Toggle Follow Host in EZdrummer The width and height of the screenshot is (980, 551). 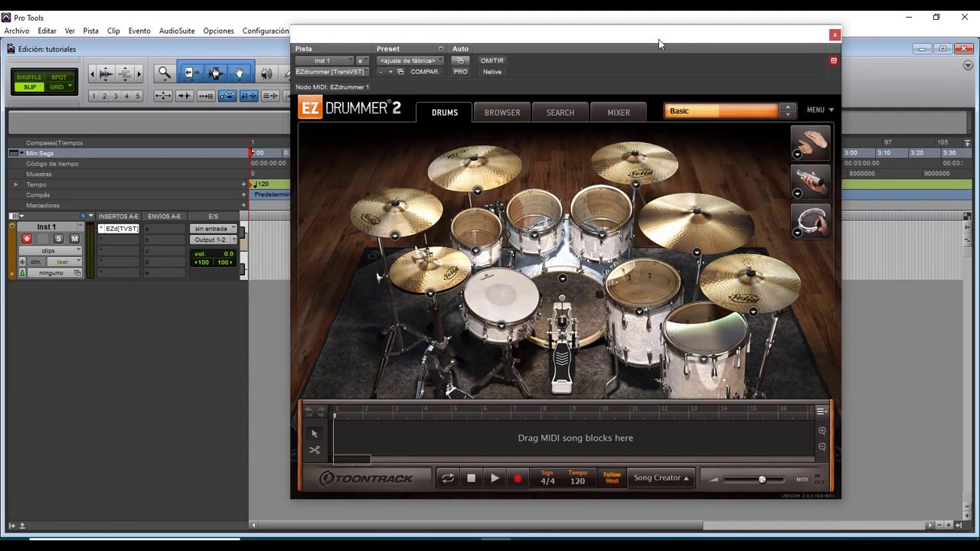612,478
